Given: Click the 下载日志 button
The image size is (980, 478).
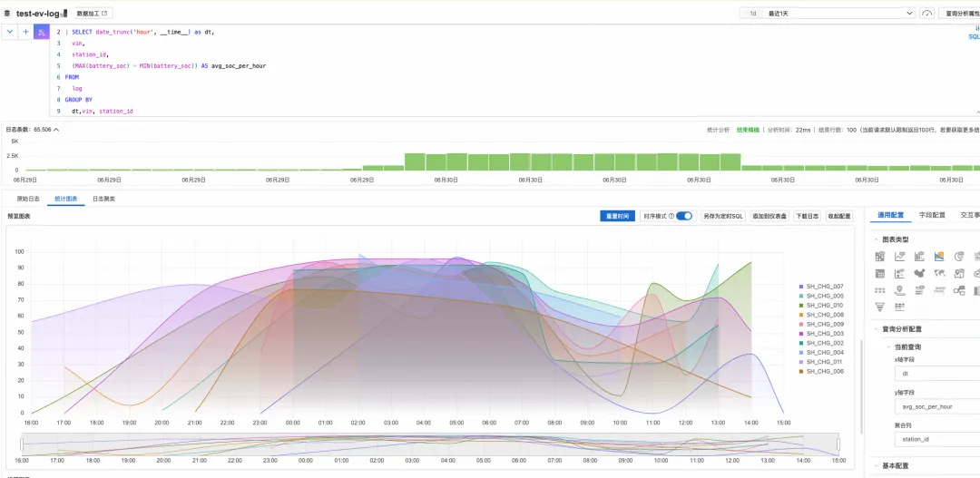Looking at the screenshot, I should pos(807,216).
